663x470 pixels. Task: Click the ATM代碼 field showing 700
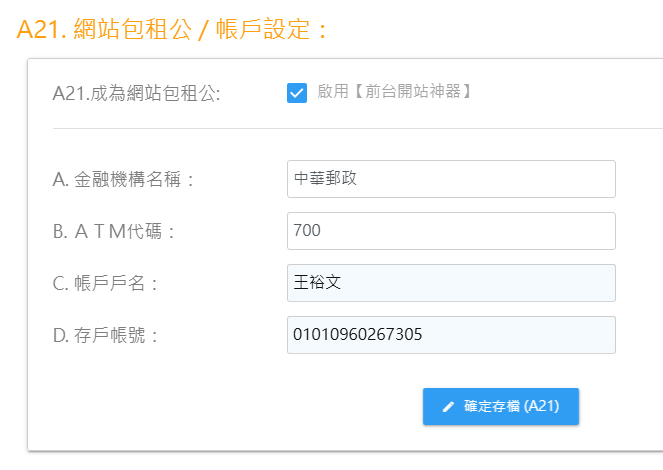coord(451,231)
